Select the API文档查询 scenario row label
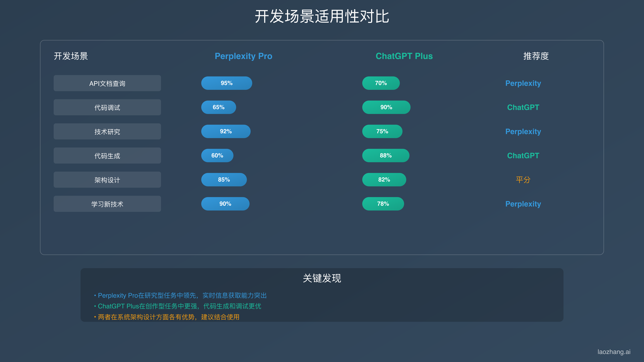This screenshot has width=644, height=362. click(x=107, y=83)
